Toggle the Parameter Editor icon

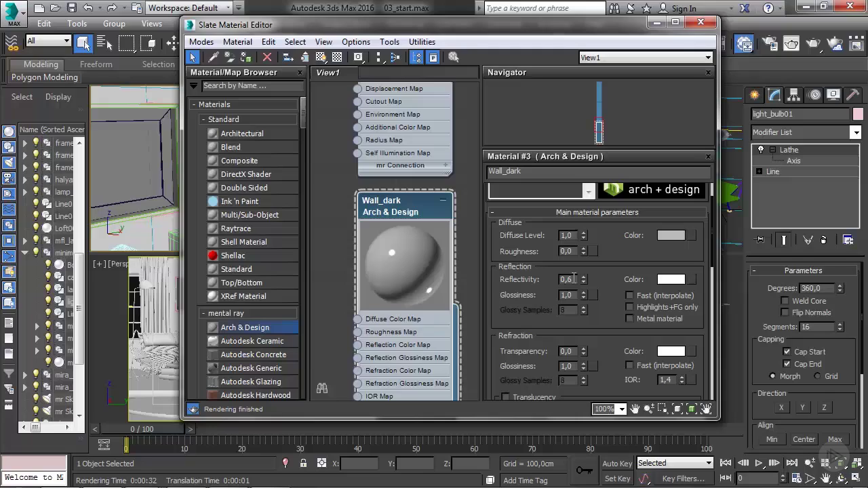(433, 58)
